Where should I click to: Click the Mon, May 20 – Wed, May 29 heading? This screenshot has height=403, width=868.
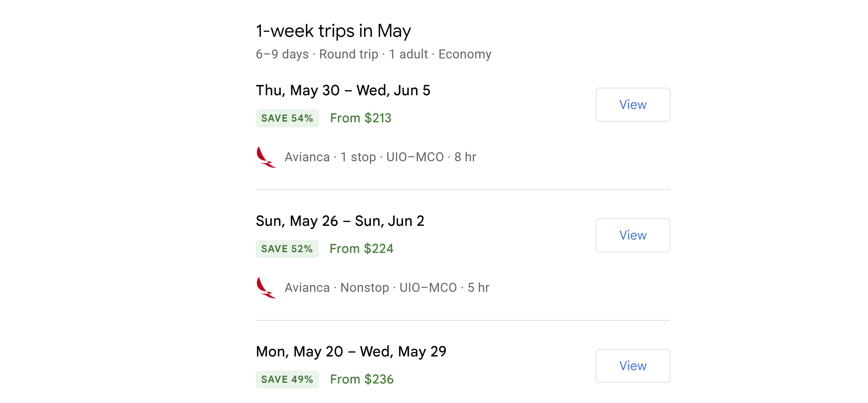click(x=351, y=352)
